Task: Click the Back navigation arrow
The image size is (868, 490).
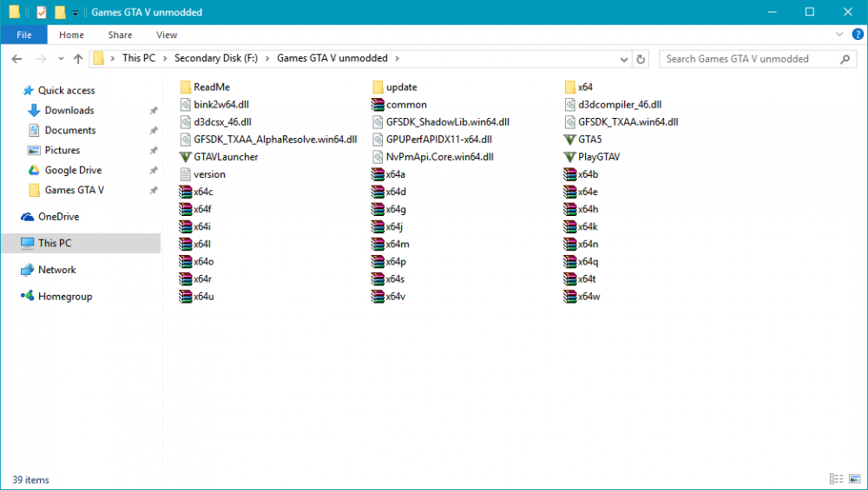Action: click(16, 59)
